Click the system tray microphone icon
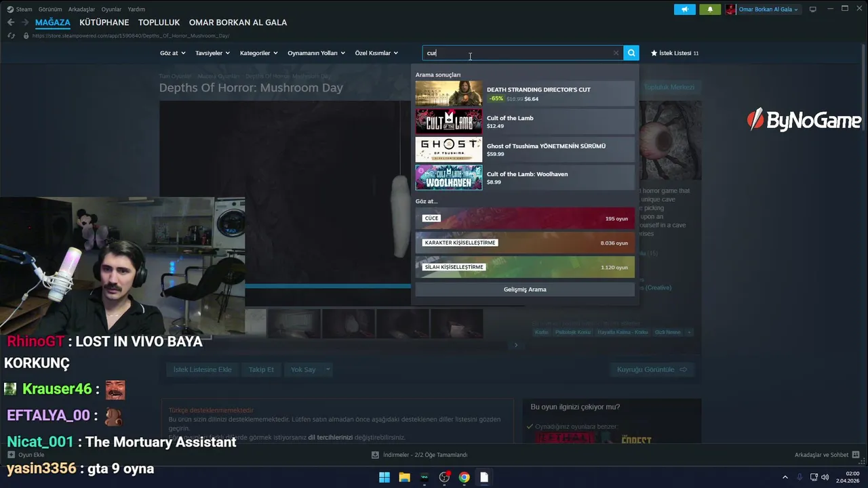 (800, 477)
